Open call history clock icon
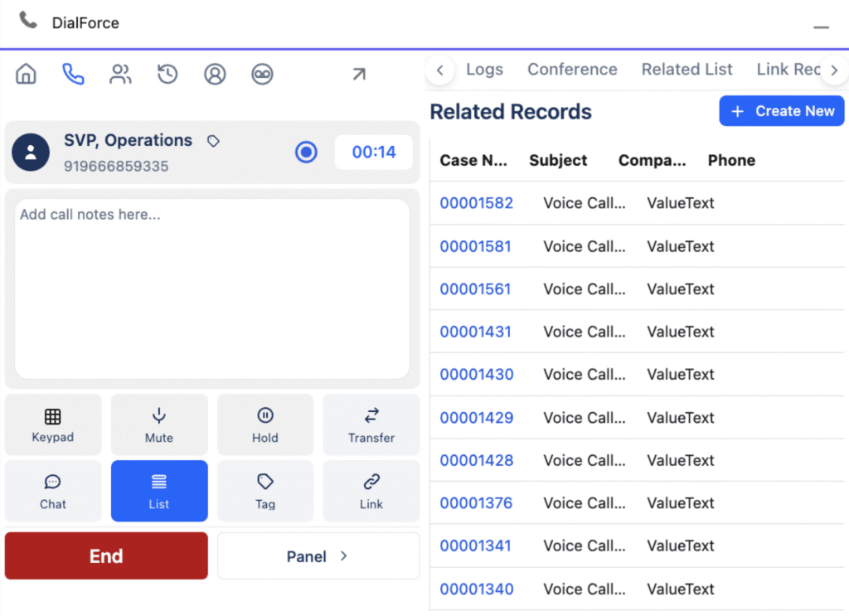The image size is (849, 616). (x=167, y=75)
